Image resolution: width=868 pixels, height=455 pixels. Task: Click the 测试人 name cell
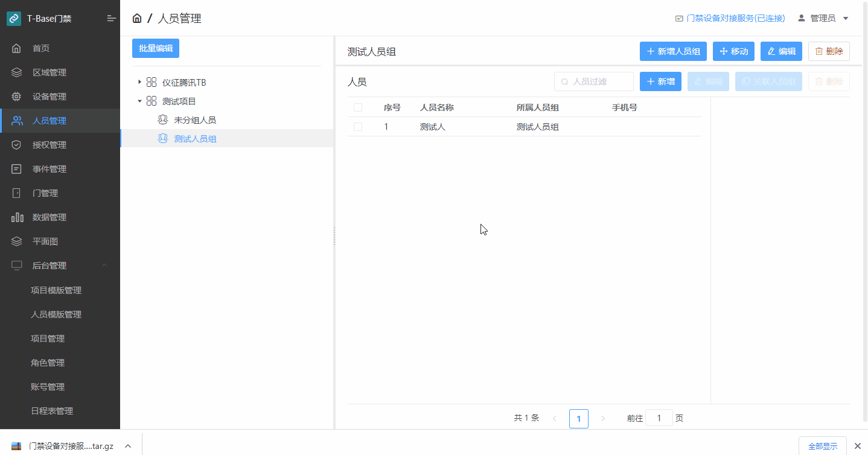coord(433,127)
